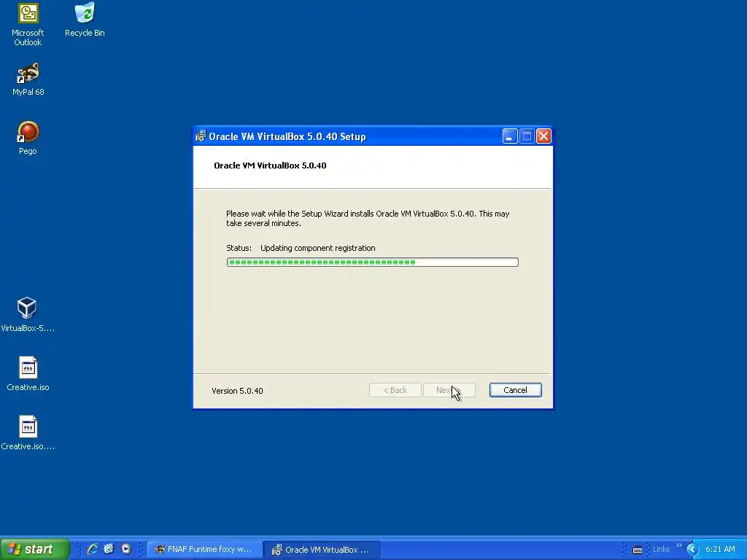
Task: Switch to Oracle VM VirtualBox taskbar button
Action: click(322, 549)
